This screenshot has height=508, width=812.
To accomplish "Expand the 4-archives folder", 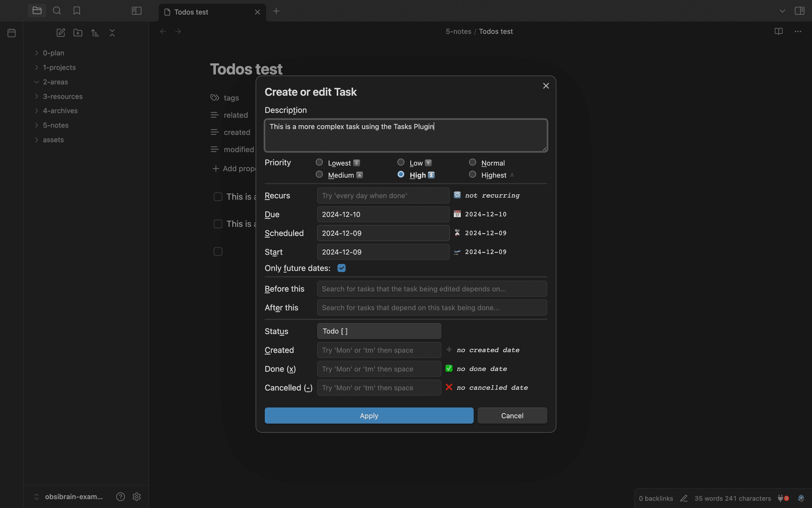I will tap(37, 110).
